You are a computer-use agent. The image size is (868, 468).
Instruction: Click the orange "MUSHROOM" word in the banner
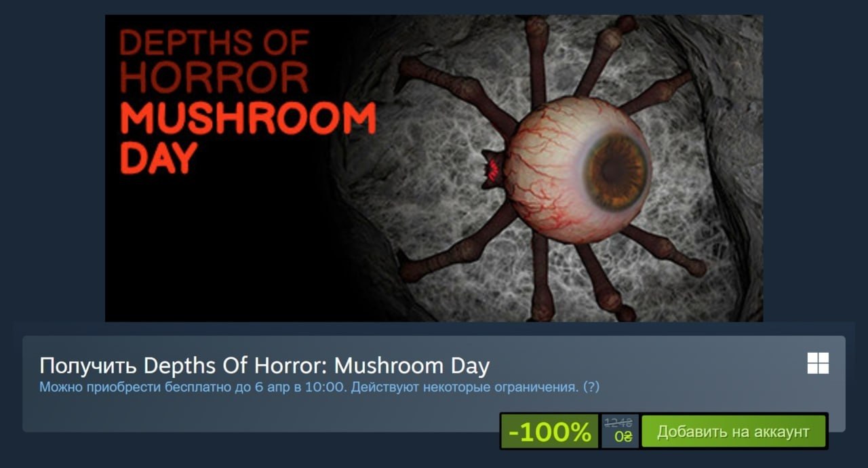248,121
